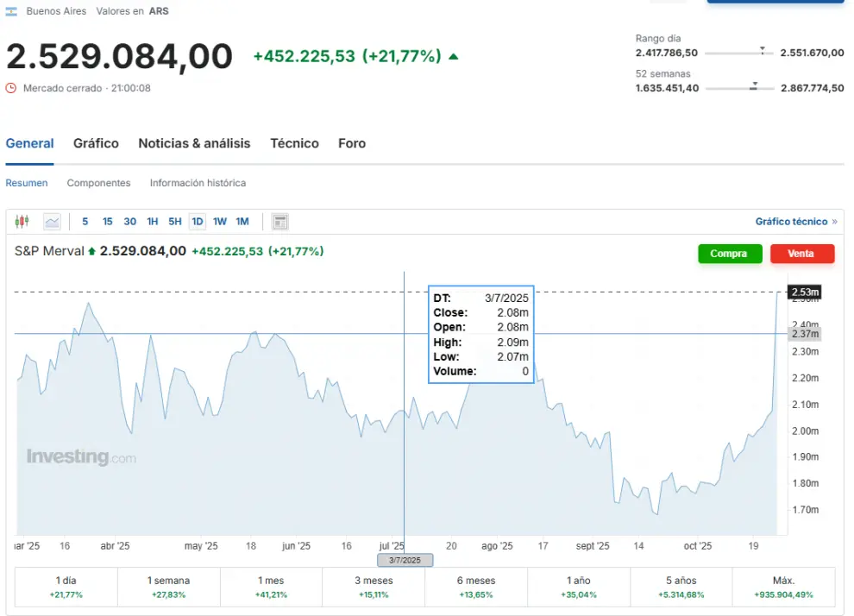
Task: Click the High: 2.09m tooltip row
Action: 481,343
